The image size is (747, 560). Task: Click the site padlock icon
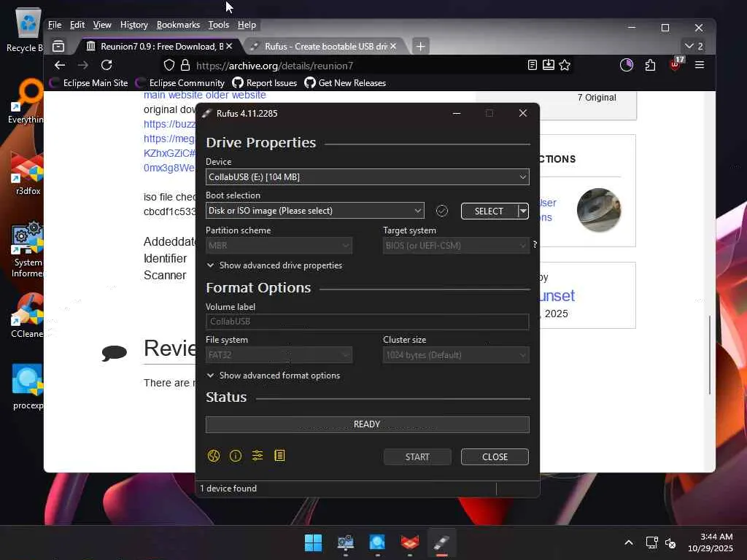tap(185, 65)
